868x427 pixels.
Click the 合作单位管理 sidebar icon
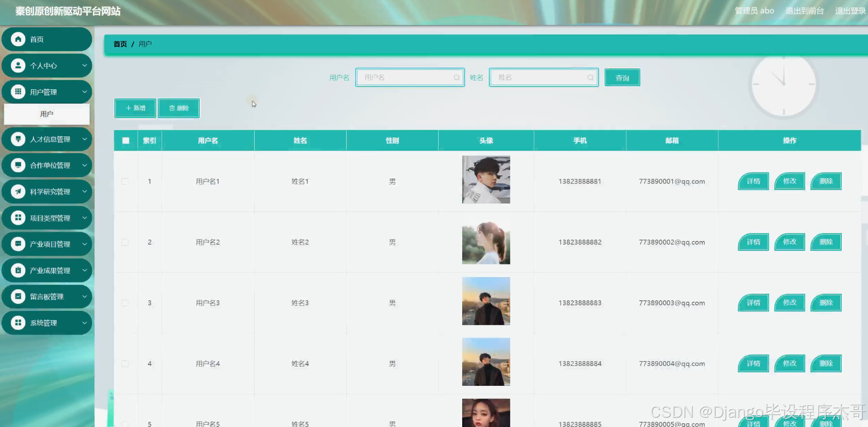(x=18, y=165)
